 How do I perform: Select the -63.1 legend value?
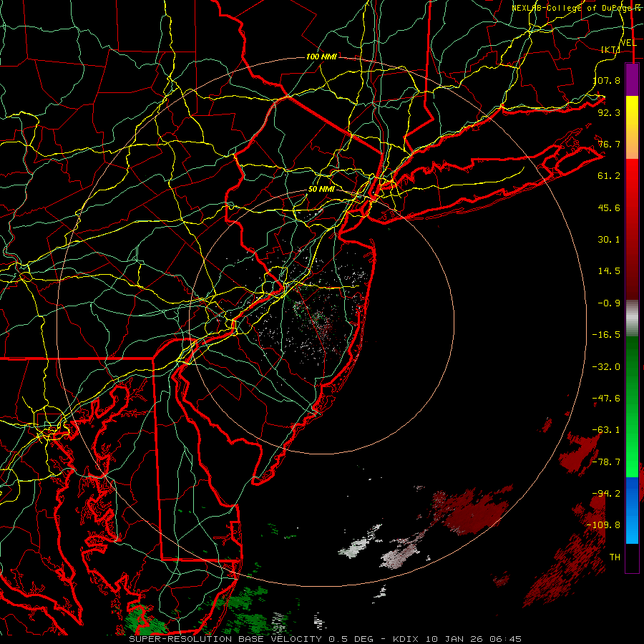pos(606,430)
